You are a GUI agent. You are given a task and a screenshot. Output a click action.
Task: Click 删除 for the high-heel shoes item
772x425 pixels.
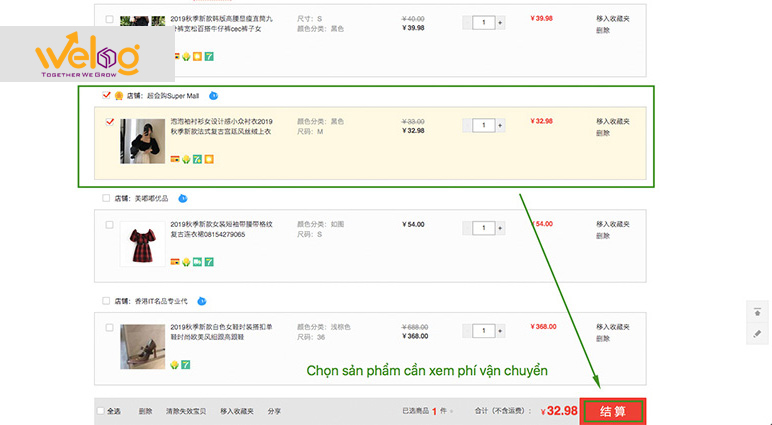pyautogui.click(x=603, y=339)
